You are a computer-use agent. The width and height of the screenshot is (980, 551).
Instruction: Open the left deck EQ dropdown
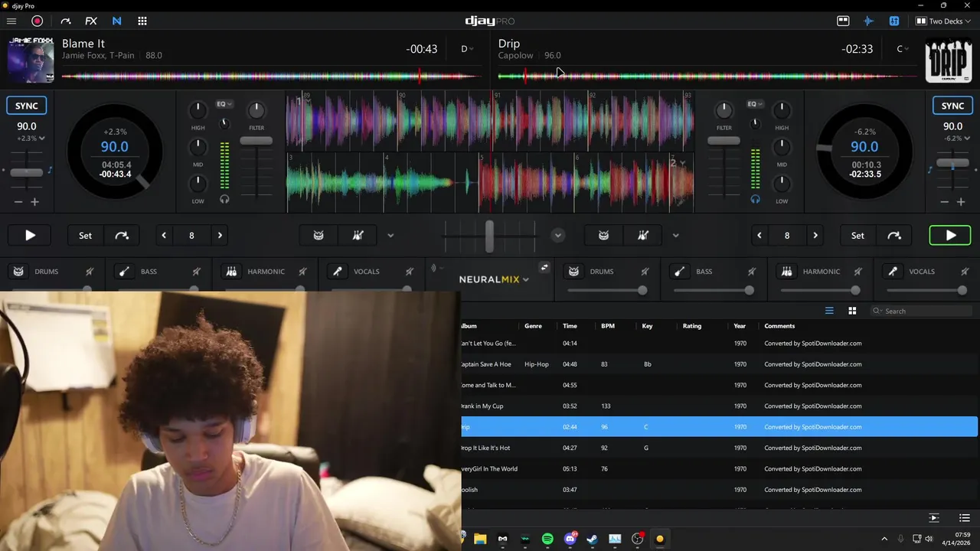[x=224, y=104]
